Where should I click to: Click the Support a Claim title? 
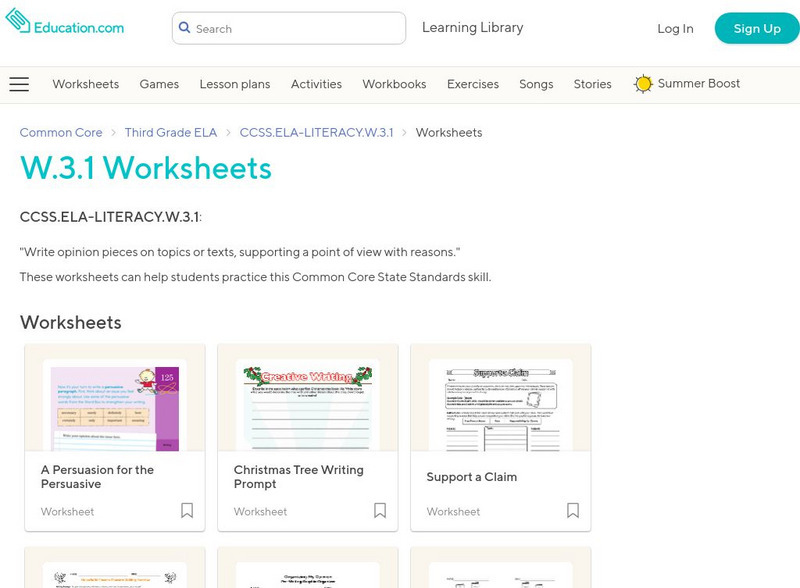(x=471, y=477)
